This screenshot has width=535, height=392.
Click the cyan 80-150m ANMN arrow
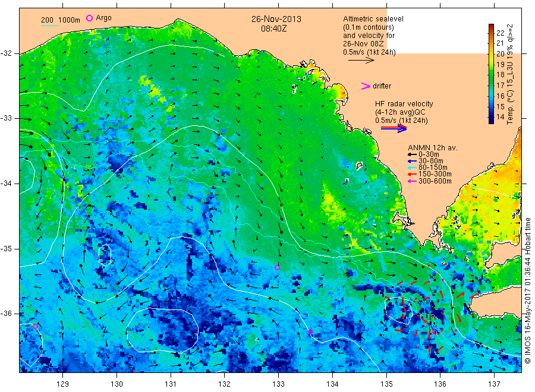[x=412, y=167]
